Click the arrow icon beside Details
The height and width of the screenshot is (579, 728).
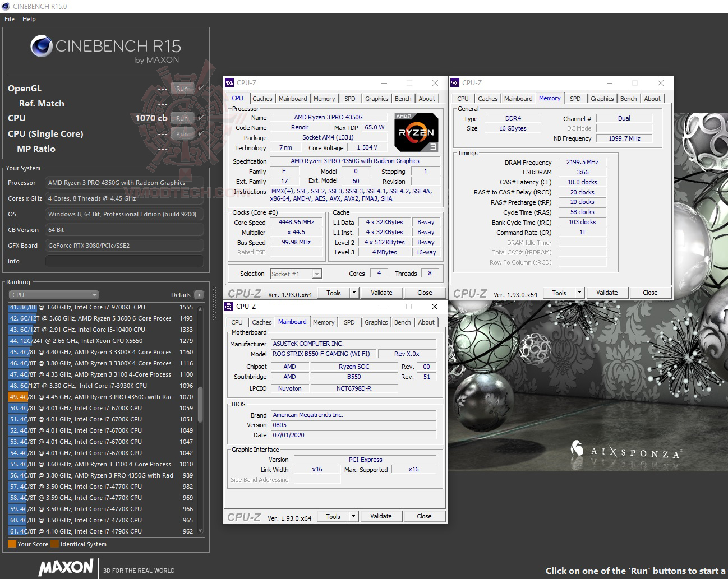tap(199, 295)
